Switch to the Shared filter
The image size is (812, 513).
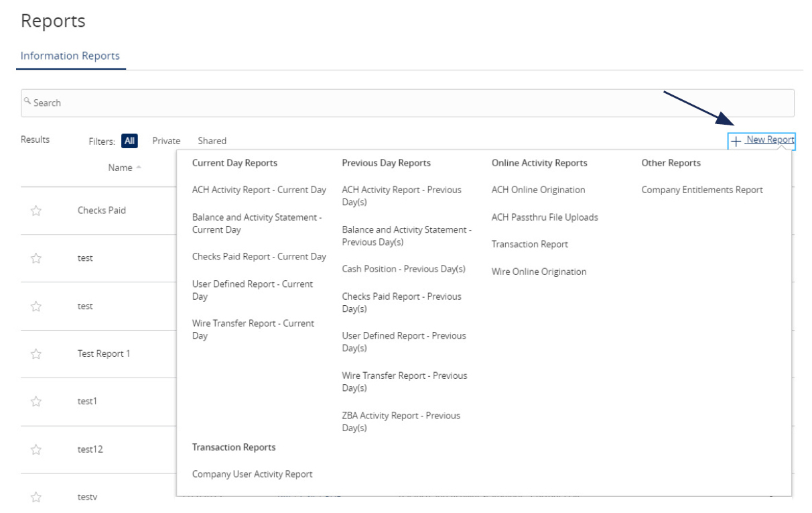coord(212,140)
